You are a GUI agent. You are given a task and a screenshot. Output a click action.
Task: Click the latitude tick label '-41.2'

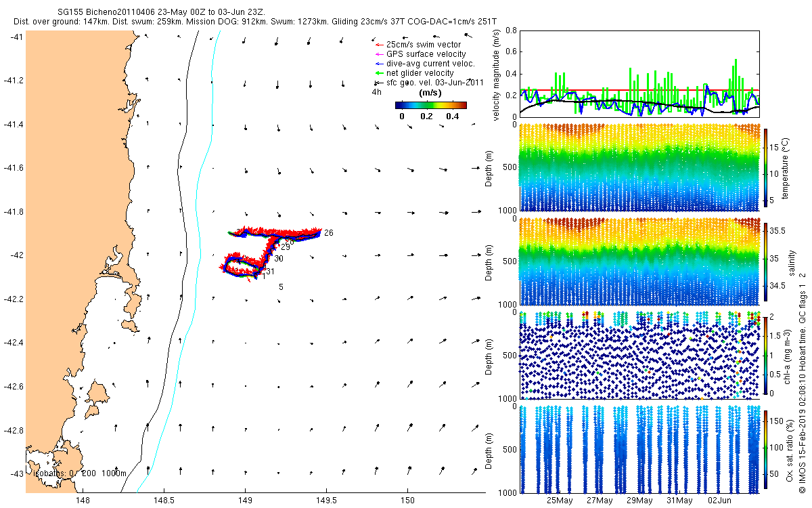coord(12,81)
